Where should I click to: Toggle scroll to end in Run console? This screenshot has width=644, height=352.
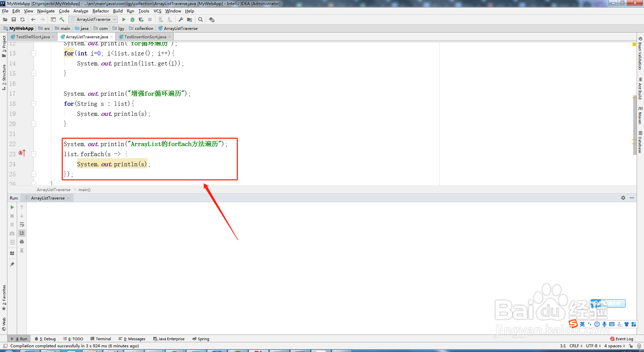pyautogui.click(x=22, y=233)
